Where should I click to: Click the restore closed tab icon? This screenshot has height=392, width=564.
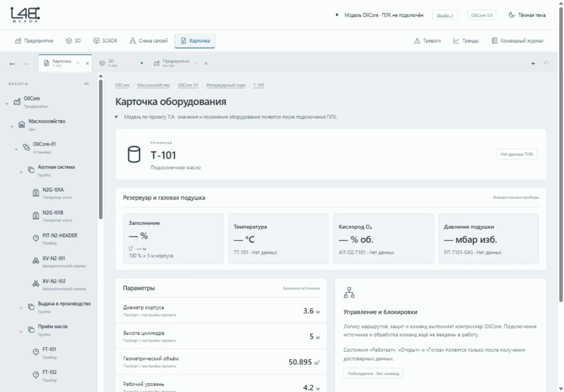pos(547,63)
